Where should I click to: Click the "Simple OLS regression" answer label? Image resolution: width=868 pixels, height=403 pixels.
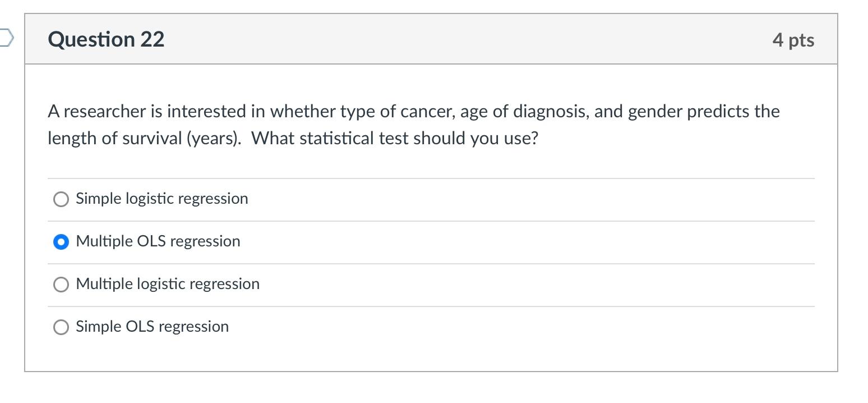click(153, 327)
